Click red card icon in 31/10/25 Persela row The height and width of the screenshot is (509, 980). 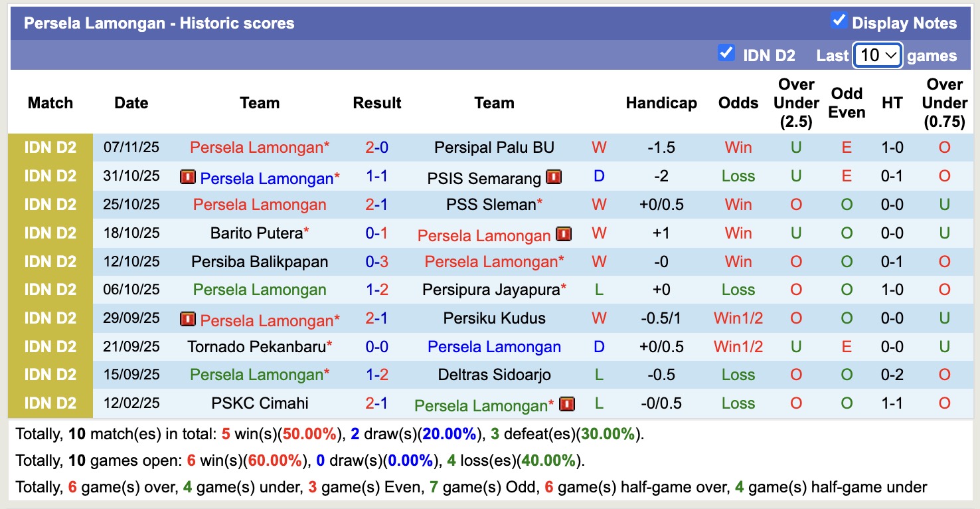tap(188, 177)
